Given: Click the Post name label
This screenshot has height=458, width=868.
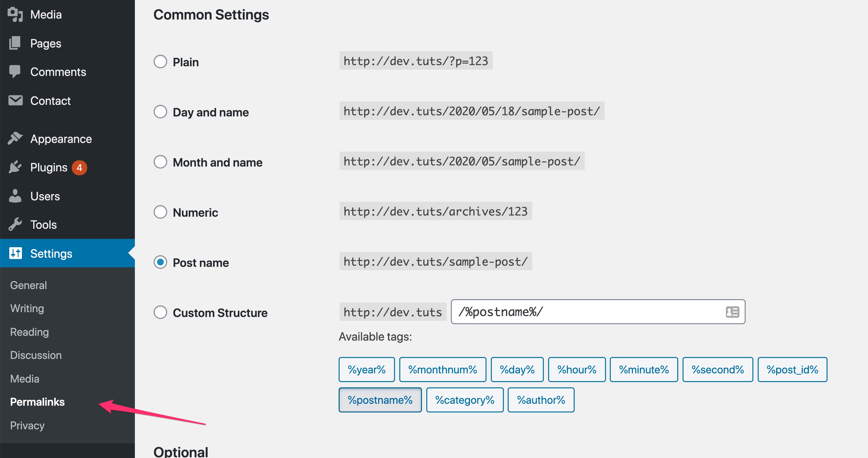Looking at the screenshot, I should click(201, 263).
